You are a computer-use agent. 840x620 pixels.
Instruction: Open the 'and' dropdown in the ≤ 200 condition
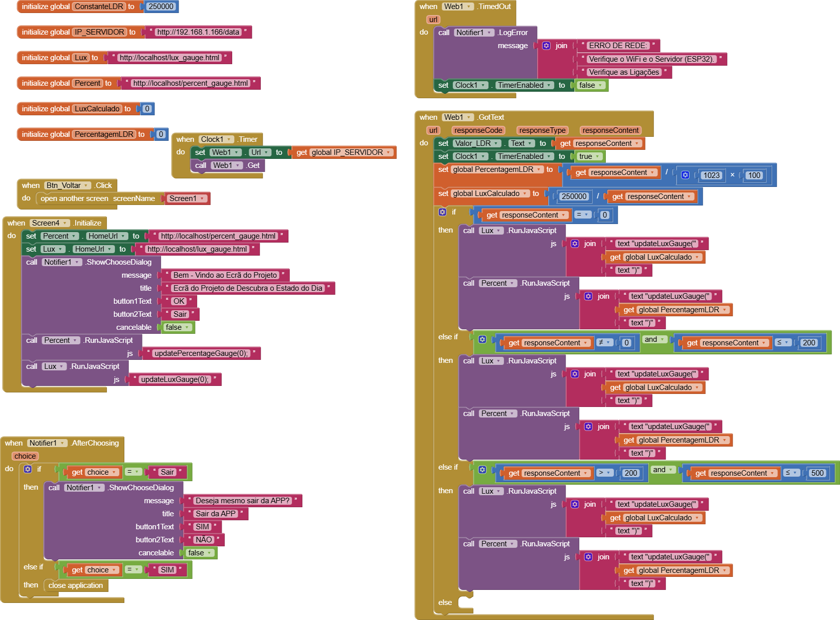tap(654, 339)
